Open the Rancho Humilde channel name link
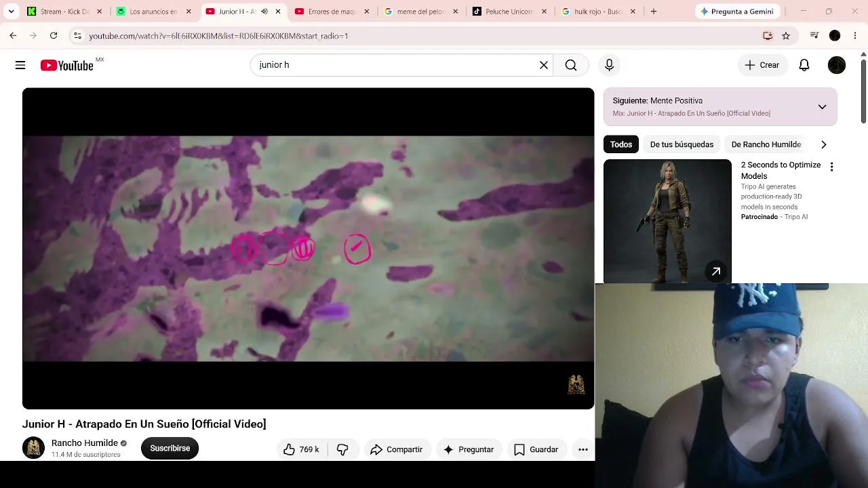Image resolution: width=868 pixels, height=488 pixels. click(x=85, y=443)
